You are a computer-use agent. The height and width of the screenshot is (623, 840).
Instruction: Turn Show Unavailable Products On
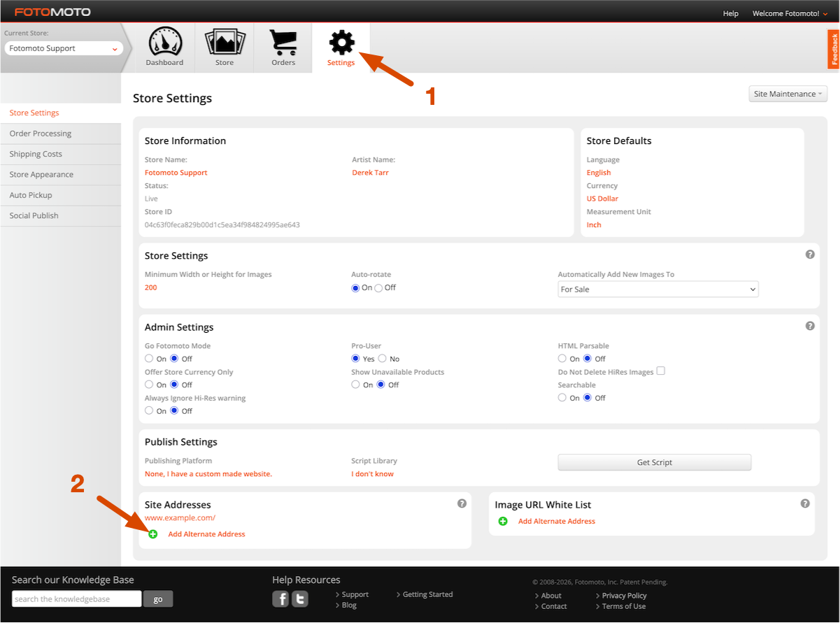pos(355,385)
